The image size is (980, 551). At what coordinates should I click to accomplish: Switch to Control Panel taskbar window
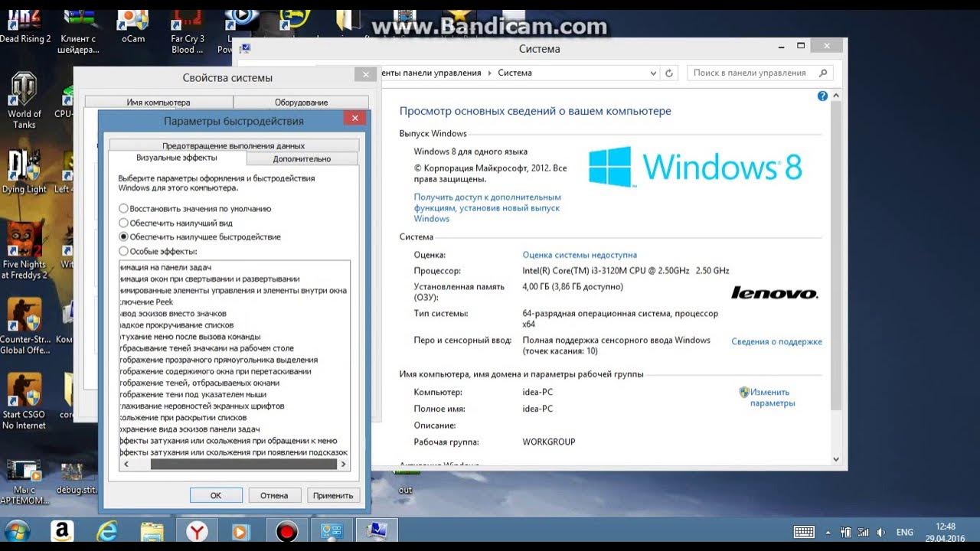tap(332, 532)
